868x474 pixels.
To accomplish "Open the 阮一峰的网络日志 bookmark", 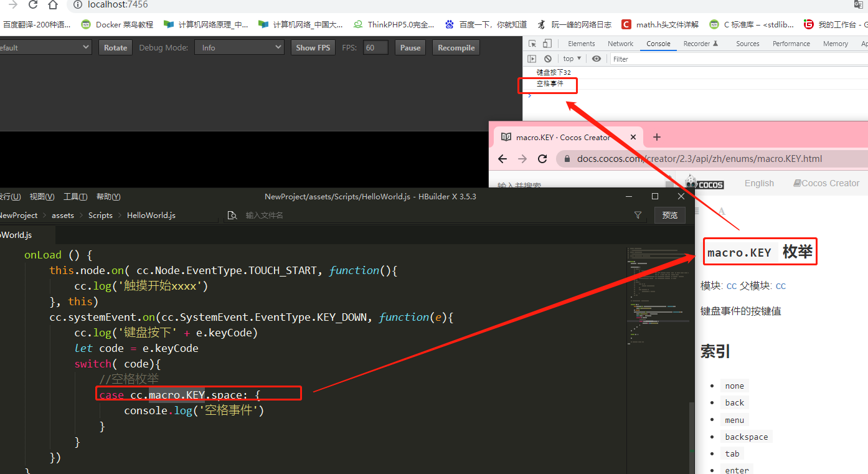I will tap(574, 25).
